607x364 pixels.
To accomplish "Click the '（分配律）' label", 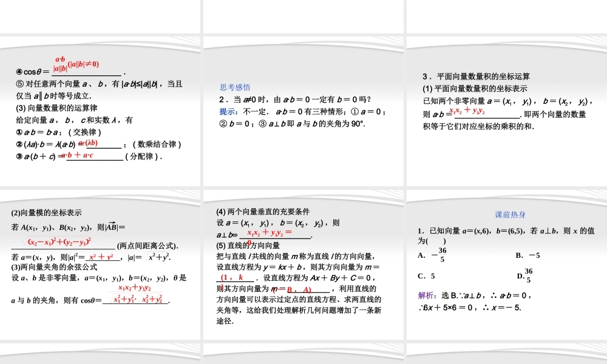I will click(141, 157).
